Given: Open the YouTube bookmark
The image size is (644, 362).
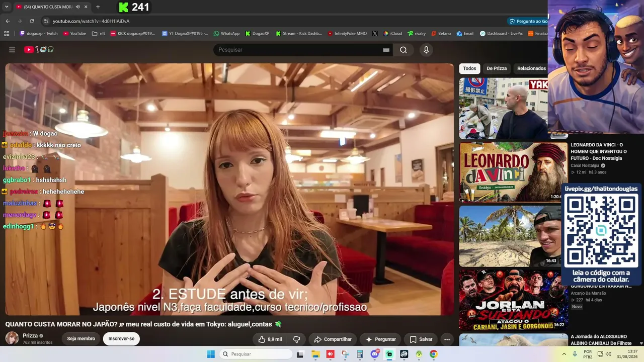Looking at the screenshot, I should pos(74,34).
